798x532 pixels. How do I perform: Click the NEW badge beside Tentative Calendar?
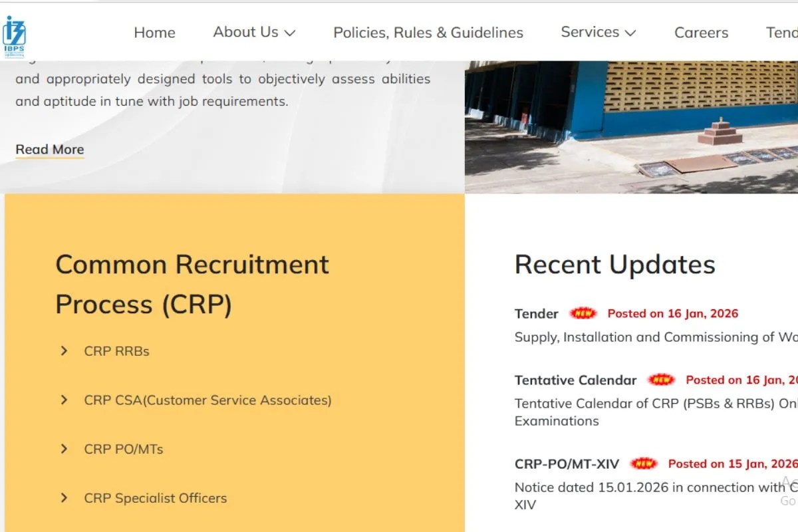click(x=661, y=379)
